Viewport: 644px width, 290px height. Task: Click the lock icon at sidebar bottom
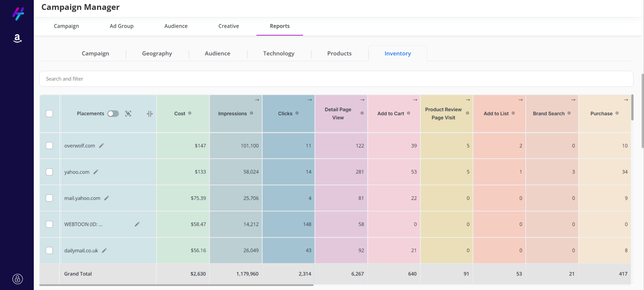click(x=18, y=279)
